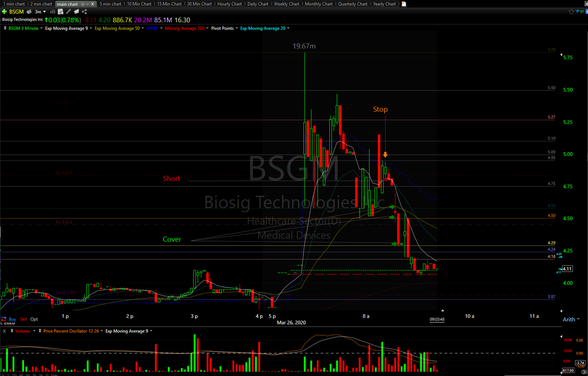Switch to 30 Min Chart tab
Viewport: 588px width, 376px height.
coord(199,4)
